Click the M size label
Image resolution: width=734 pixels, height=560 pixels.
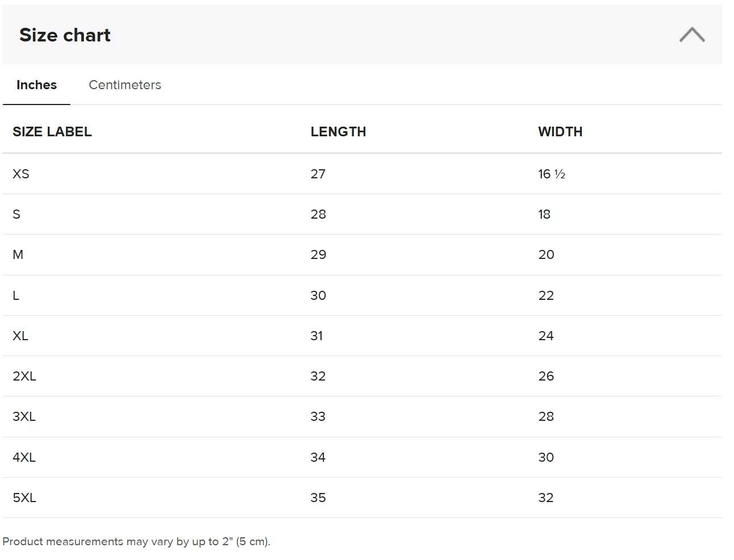click(x=18, y=254)
